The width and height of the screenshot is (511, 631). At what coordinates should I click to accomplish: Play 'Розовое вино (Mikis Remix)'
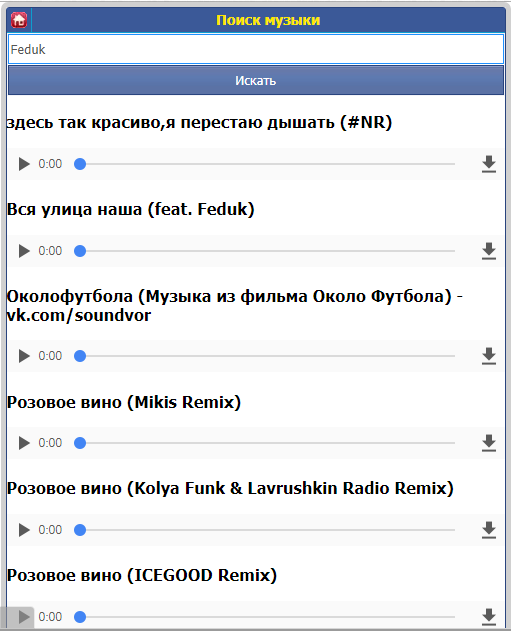point(24,443)
